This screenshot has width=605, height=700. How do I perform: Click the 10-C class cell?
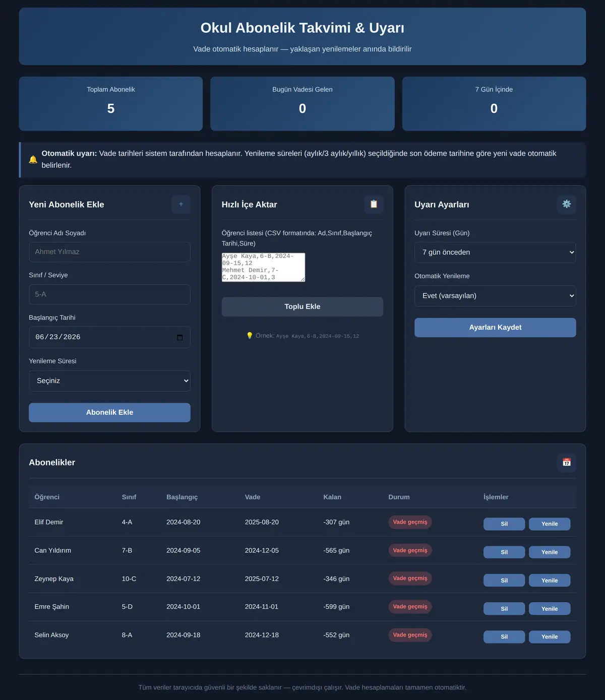[x=129, y=579]
